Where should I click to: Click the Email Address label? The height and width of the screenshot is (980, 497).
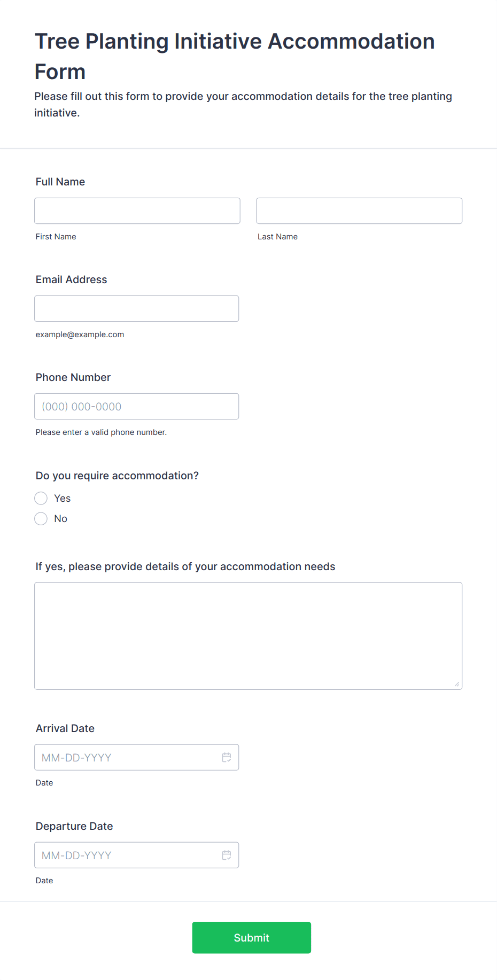click(72, 279)
